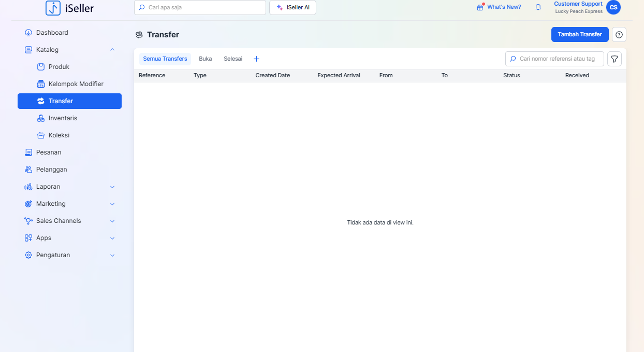
Task: Expand the Pengaturan settings menu
Action: point(112,255)
